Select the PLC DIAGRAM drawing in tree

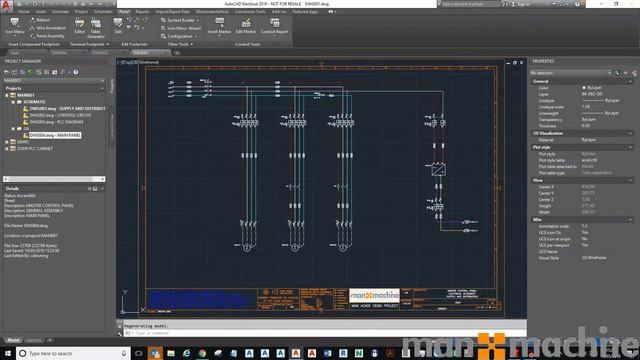click(56, 122)
